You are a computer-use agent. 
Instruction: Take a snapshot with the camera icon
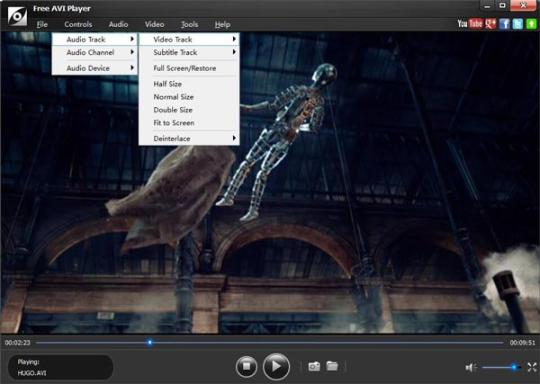tap(314, 366)
